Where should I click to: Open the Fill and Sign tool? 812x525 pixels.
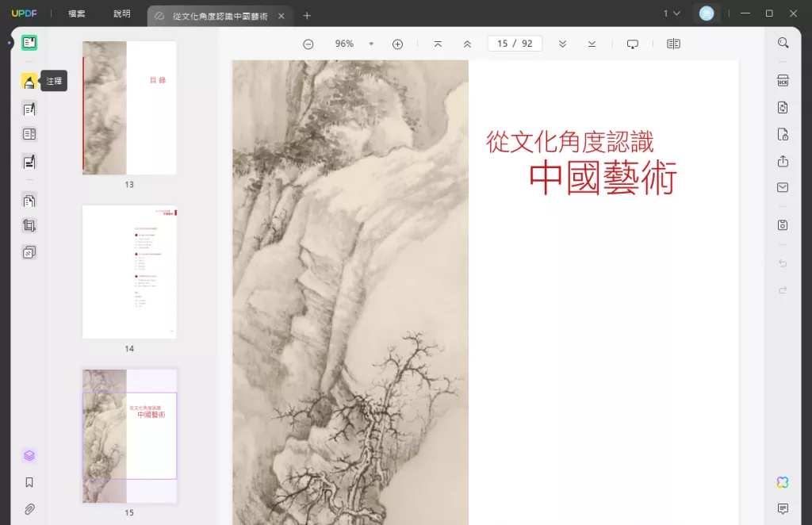click(x=29, y=162)
